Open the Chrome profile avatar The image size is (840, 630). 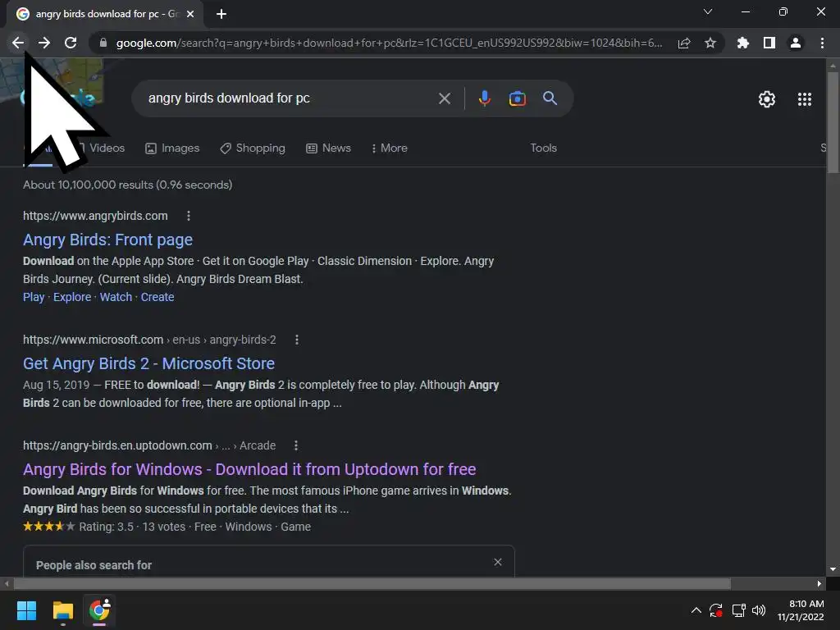[796, 43]
